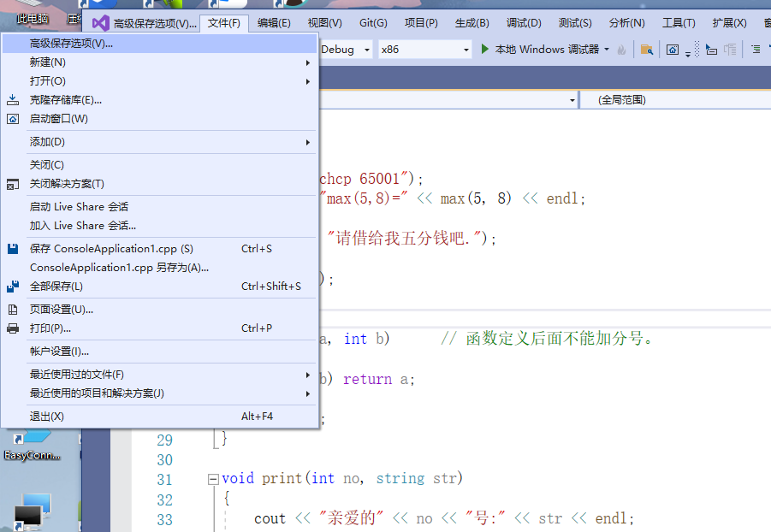Image resolution: width=771 pixels, height=532 pixels.
Task: Choose 关闭(C) menu entry
Action: click(159, 165)
